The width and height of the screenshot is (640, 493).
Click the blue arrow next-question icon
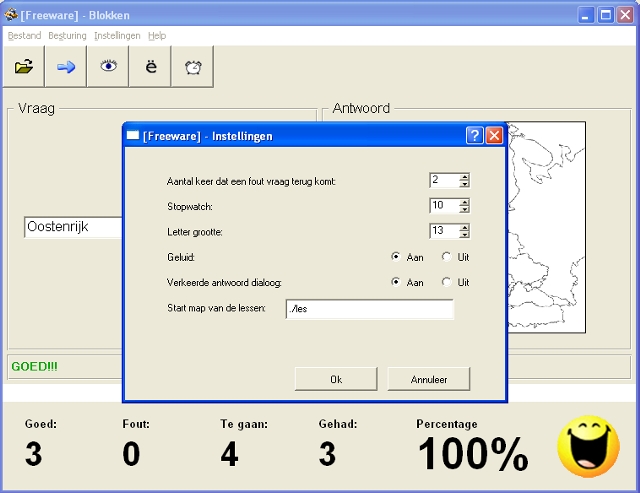tap(66, 67)
